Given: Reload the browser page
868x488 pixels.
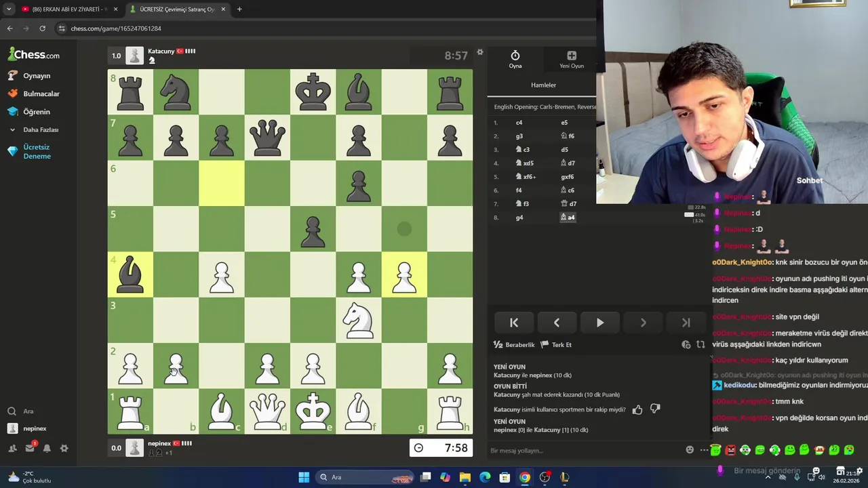Looking at the screenshot, I should tap(42, 28).
